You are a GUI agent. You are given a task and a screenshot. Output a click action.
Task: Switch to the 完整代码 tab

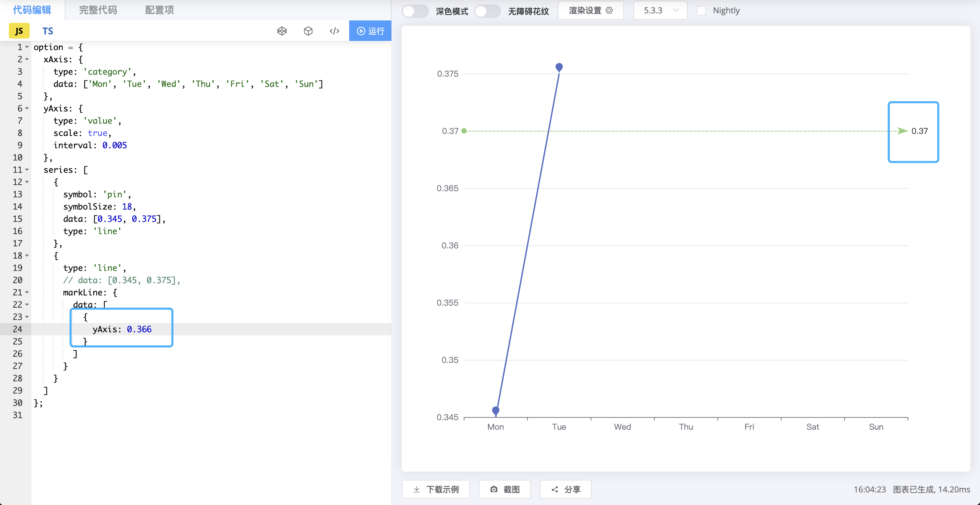(x=98, y=10)
